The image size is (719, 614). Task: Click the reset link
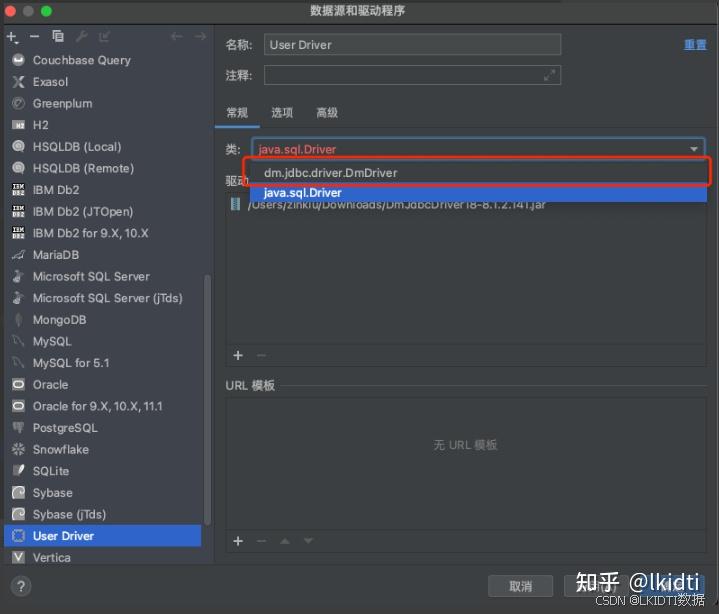(x=695, y=44)
